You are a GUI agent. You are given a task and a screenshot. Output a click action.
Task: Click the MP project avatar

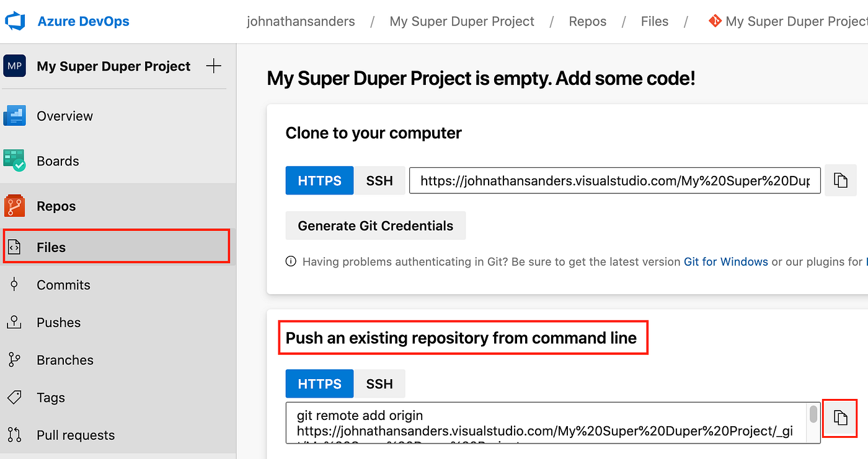click(x=14, y=66)
